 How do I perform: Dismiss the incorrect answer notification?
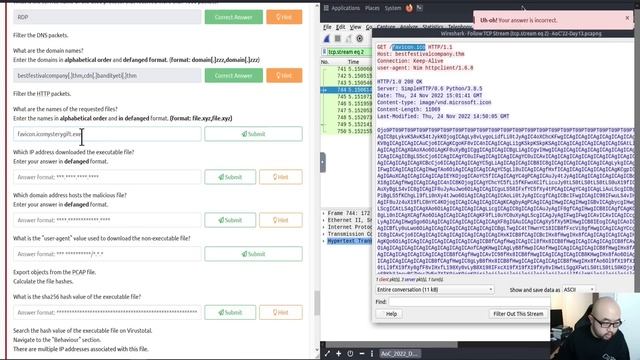coord(627,18)
